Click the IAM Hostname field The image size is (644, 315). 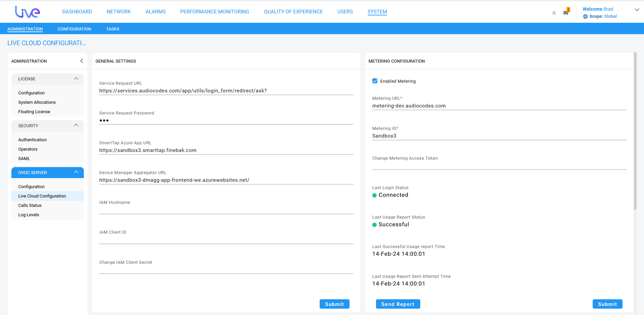pyautogui.click(x=226, y=210)
